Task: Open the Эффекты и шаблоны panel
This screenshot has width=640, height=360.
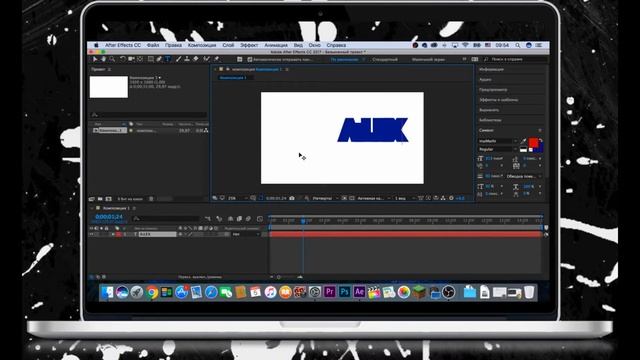Action: [498, 100]
